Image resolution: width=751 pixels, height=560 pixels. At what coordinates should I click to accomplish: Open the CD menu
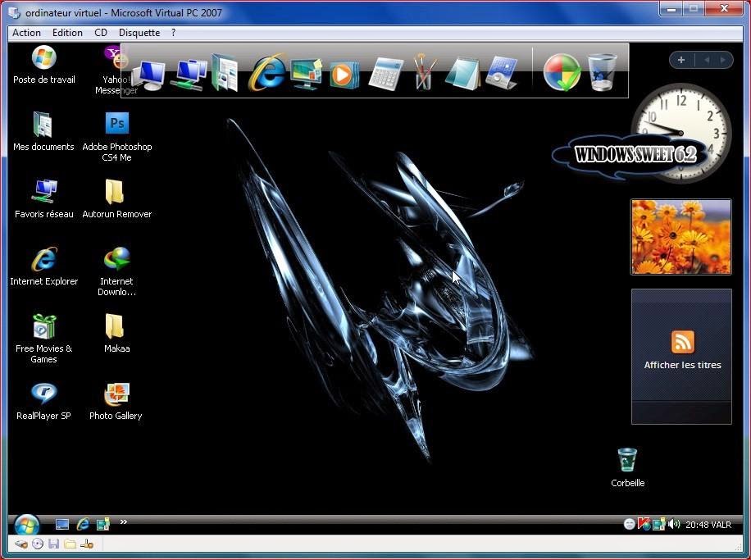coord(101,33)
